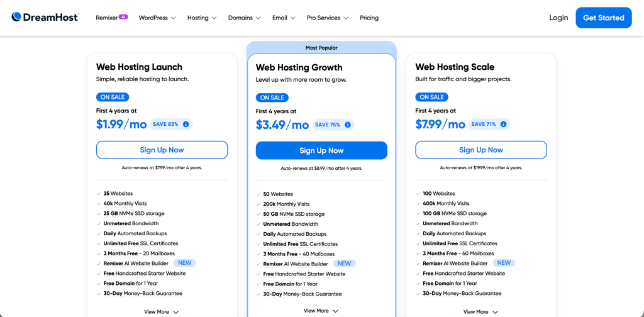Viewport: 644px width, 317px height.
Task: Expand the WordPress dropdown menu
Action: click(x=157, y=18)
